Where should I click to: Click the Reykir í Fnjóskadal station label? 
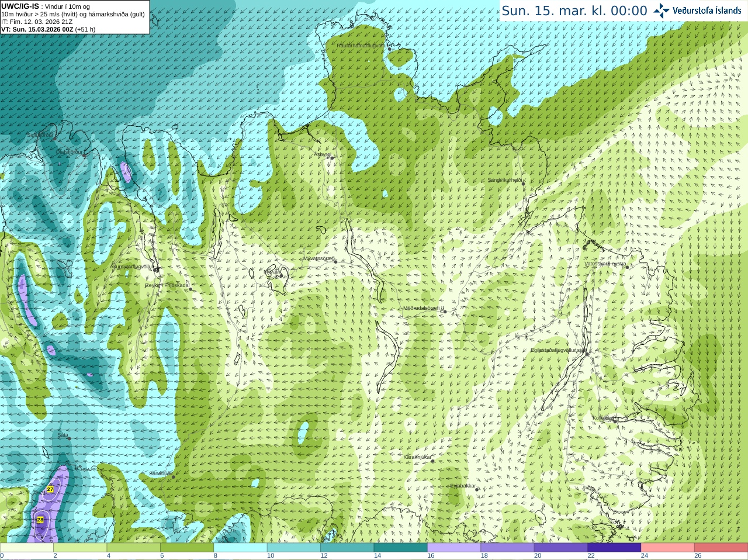(167, 285)
